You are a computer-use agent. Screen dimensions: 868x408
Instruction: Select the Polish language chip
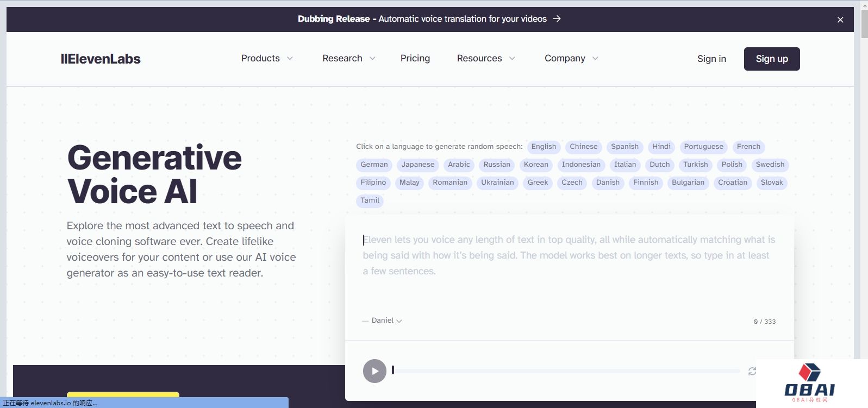(732, 165)
